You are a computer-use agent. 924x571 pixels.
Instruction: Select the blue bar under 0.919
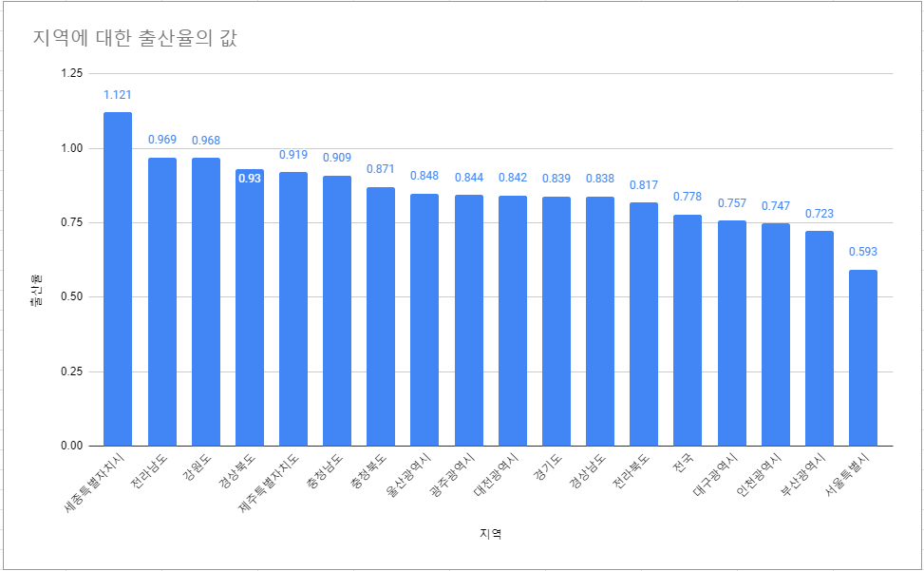coord(293,309)
